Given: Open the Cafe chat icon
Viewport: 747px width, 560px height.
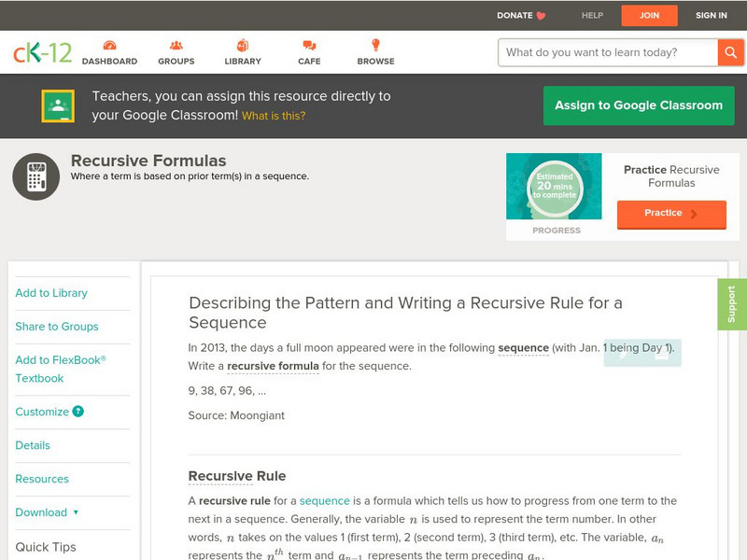Looking at the screenshot, I should [x=309, y=46].
